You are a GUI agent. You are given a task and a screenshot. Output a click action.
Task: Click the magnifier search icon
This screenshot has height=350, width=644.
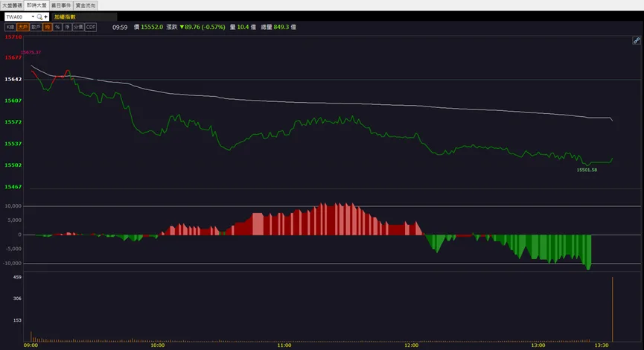pos(40,17)
